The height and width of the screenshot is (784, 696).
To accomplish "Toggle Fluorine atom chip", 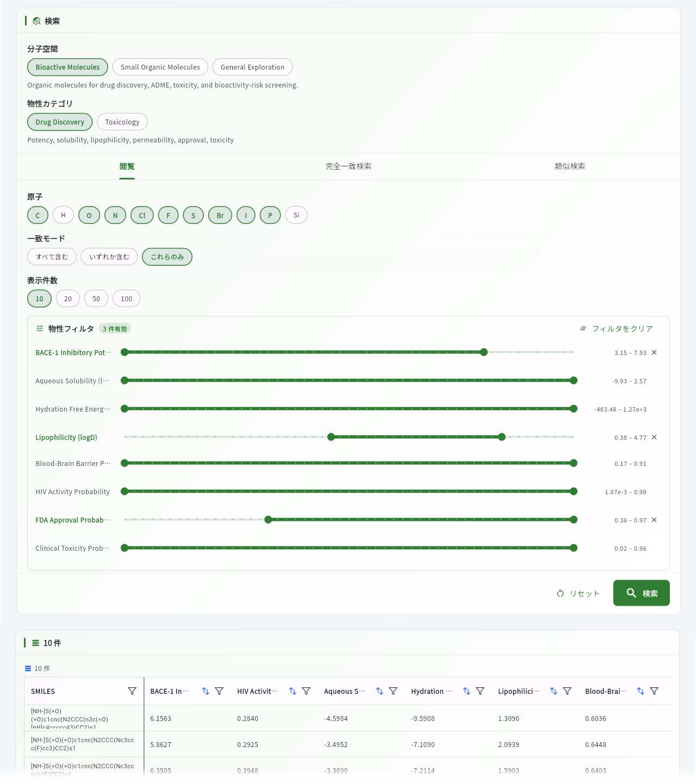I will (169, 215).
